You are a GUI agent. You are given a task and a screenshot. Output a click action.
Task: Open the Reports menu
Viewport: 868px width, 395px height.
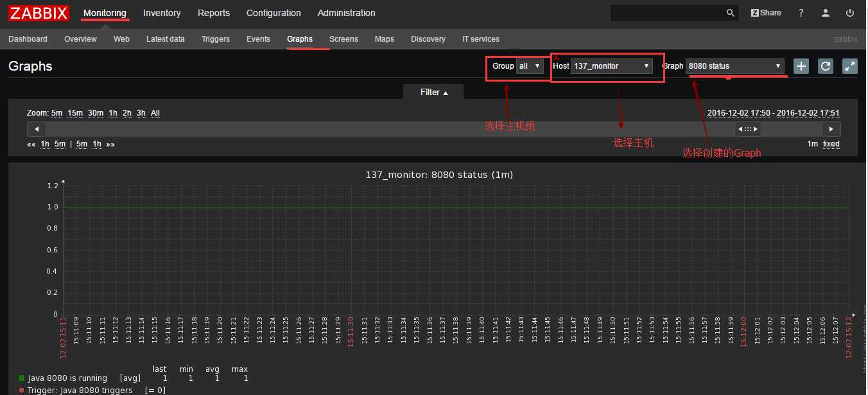pyautogui.click(x=214, y=13)
